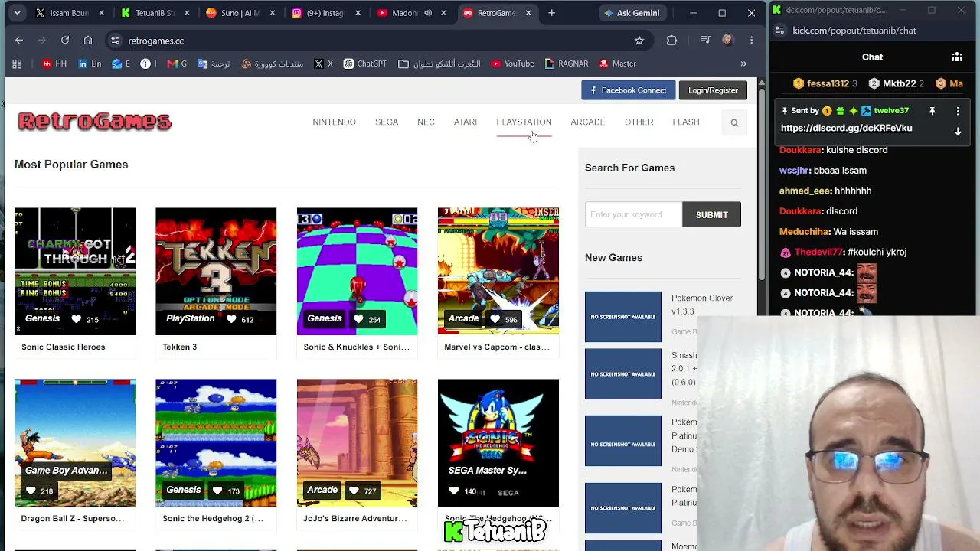Image resolution: width=980 pixels, height=551 pixels.
Task: Switch to the TetuaniB Kick tab
Action: pyautogui.click(x=155, y=13)
